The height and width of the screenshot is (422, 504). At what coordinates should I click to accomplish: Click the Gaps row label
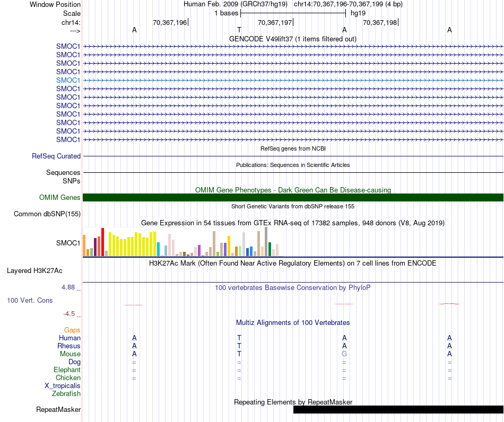[72, 330]
